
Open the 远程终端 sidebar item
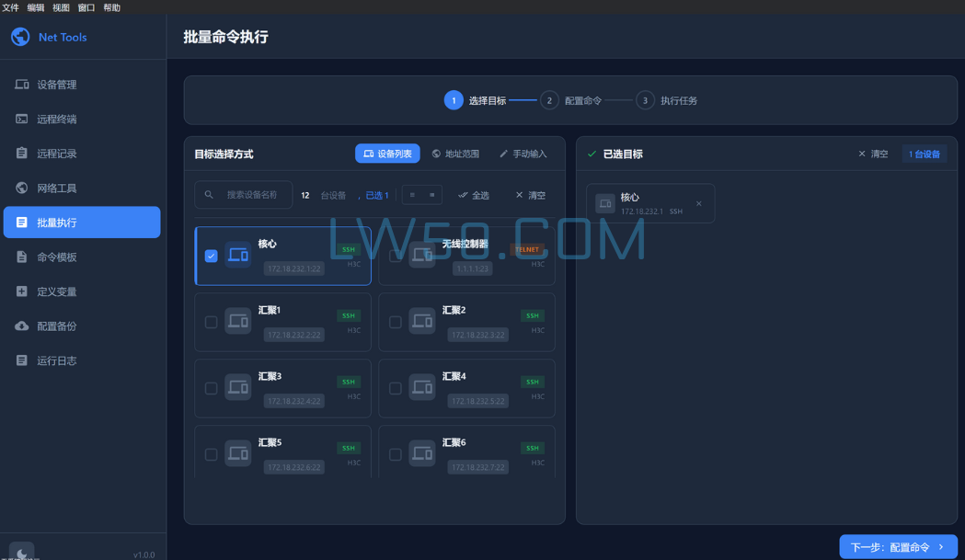coord(81,118)
